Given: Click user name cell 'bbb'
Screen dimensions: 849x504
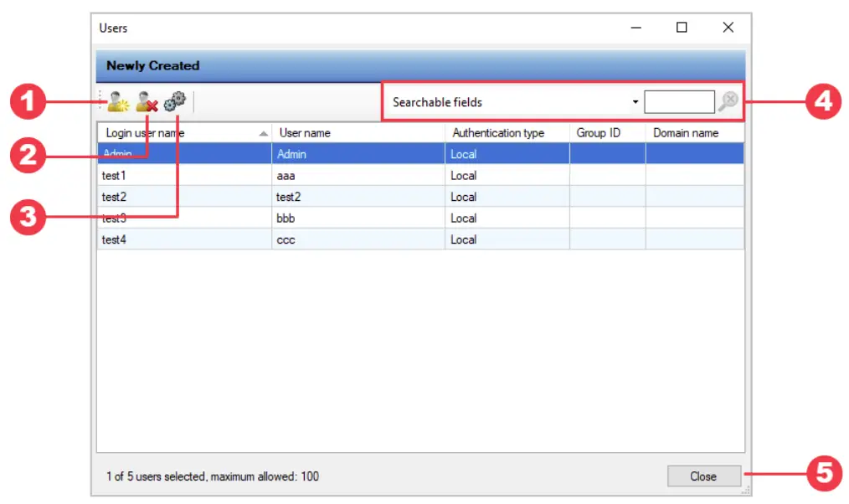Looking at the screenshot, I should [358, 219].
